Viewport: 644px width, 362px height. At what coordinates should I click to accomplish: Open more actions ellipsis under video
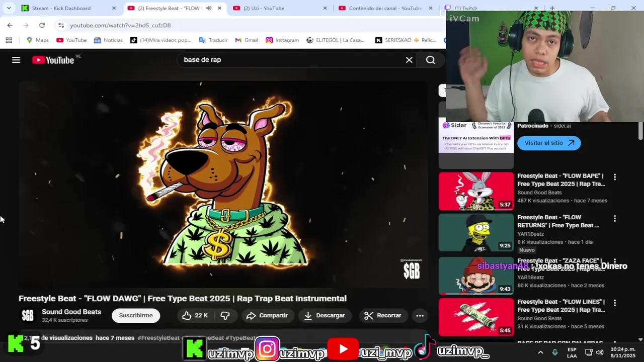420,315
